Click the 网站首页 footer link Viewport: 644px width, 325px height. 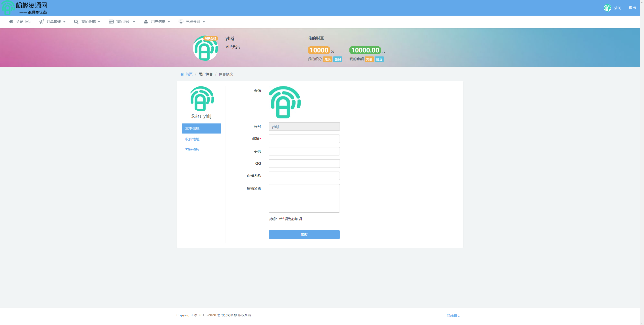pos(454,315)
